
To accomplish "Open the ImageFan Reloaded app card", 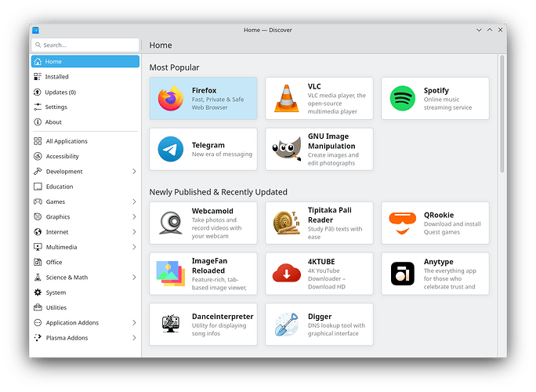I will 203,274.
